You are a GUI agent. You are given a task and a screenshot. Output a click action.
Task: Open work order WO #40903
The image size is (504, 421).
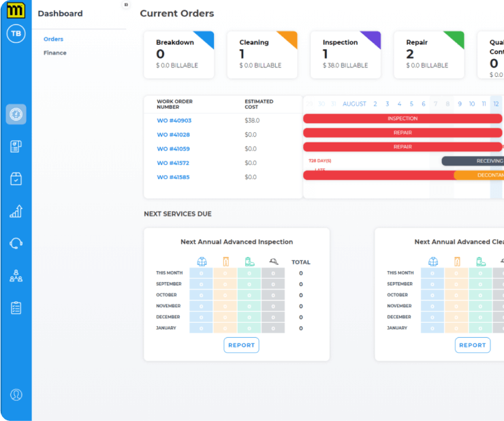coord(174,121)
